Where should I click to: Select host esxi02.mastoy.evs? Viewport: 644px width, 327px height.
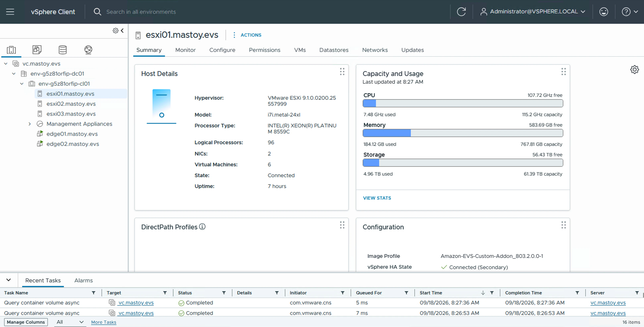click(x=71, y=104)
